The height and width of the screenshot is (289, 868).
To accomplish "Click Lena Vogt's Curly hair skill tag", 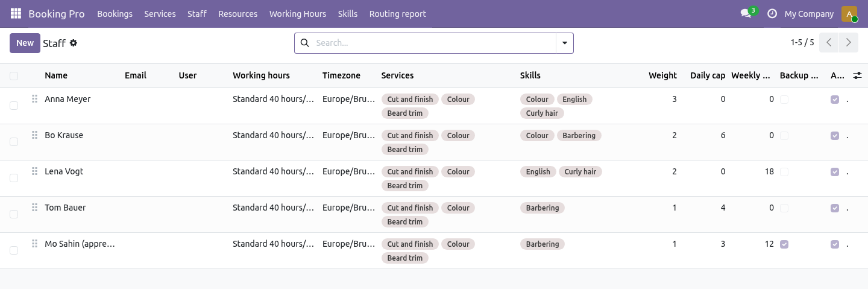I will coord(580,171).
